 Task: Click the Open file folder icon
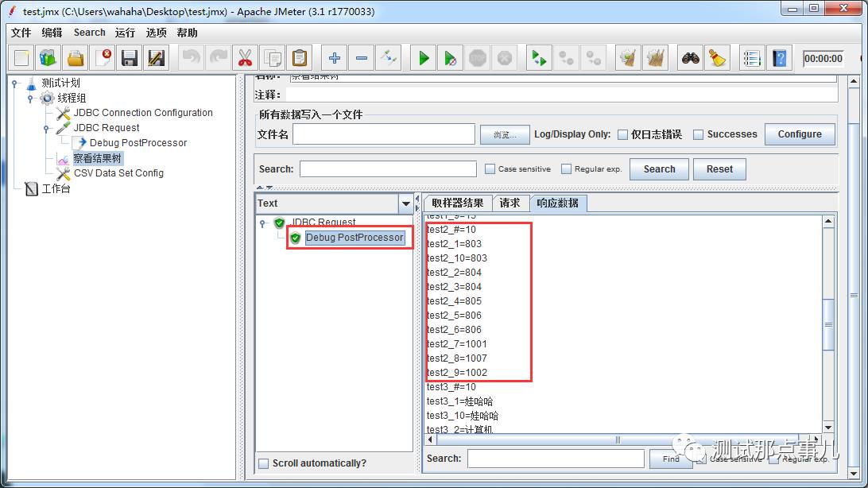[76, 57]
